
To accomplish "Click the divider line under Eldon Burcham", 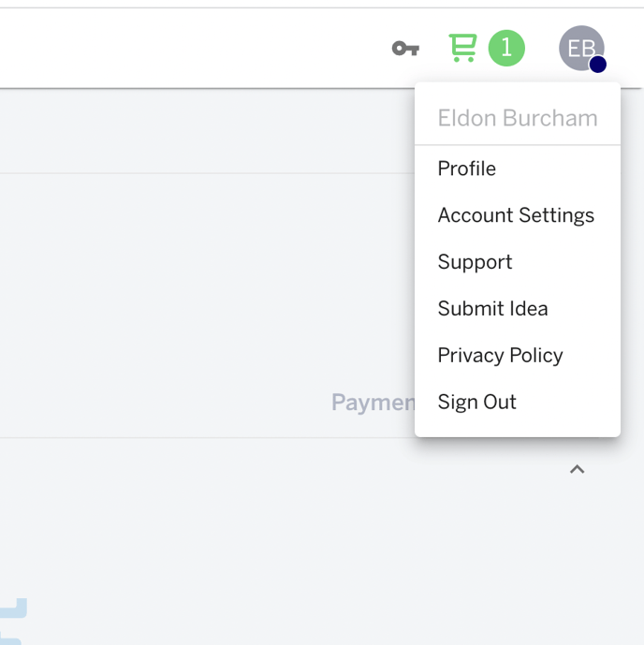I will (x=518, y=145).
